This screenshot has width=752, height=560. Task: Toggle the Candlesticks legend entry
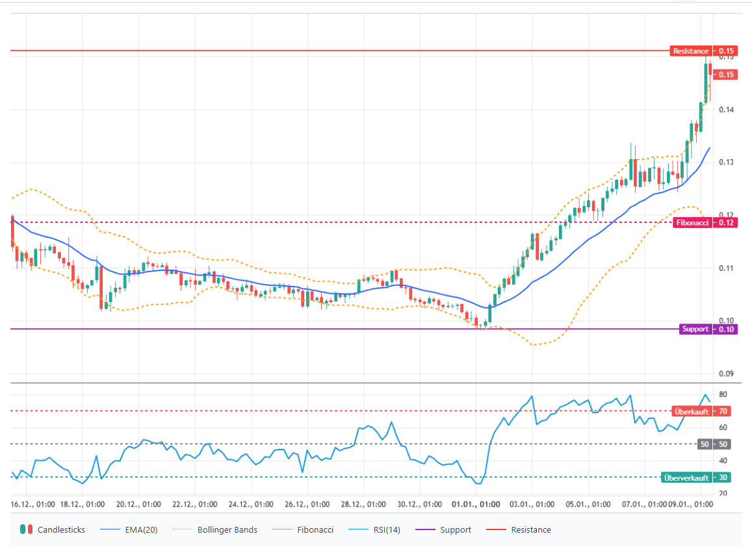[53, 529]
